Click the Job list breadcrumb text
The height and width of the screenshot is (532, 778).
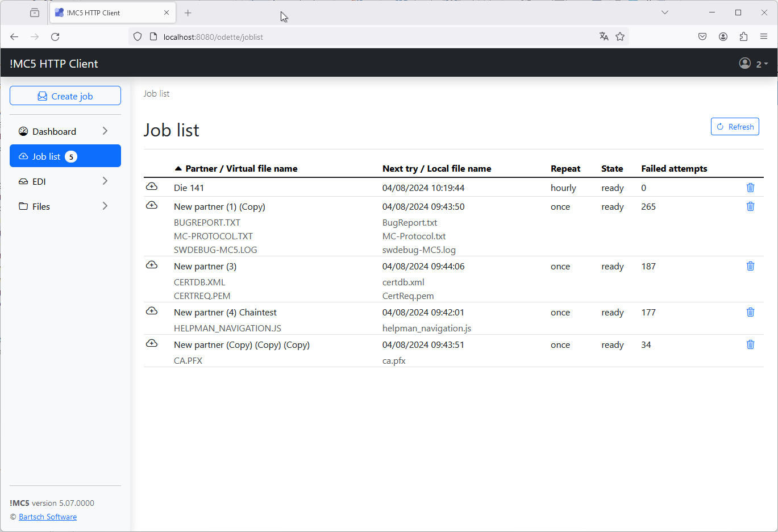156,93
